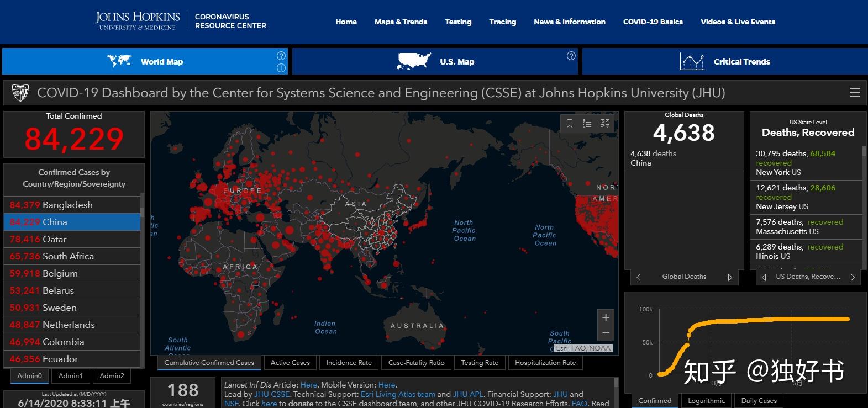Open News & Information menu
Image resolution: width=868 pixels, height=408 pixels.
coord(570,22)
